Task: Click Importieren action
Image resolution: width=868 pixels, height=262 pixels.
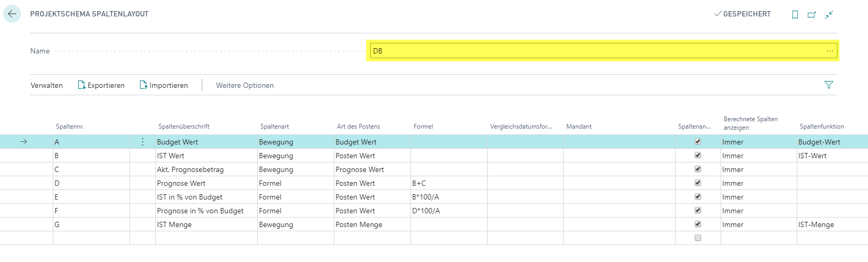Action: pos(164,85)
